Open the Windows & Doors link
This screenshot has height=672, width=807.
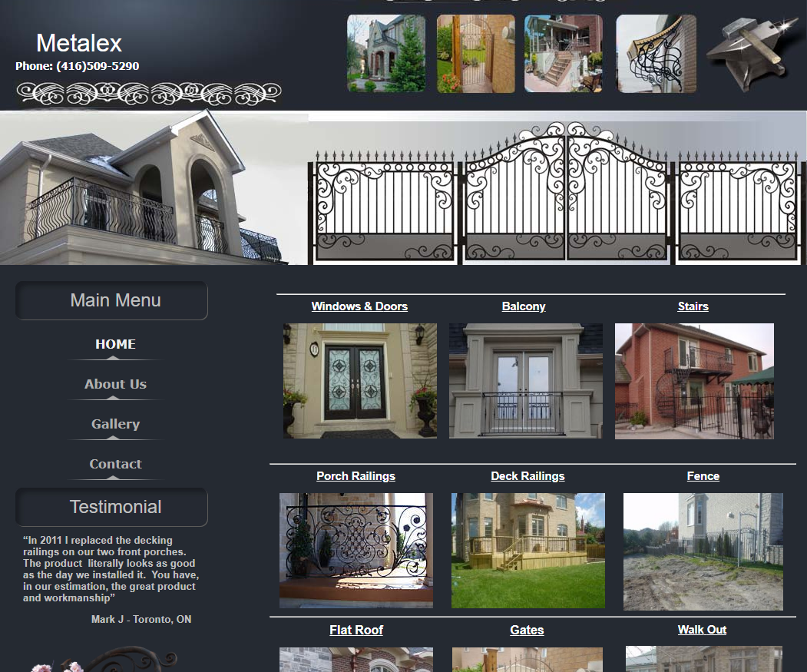click(359, 306)
